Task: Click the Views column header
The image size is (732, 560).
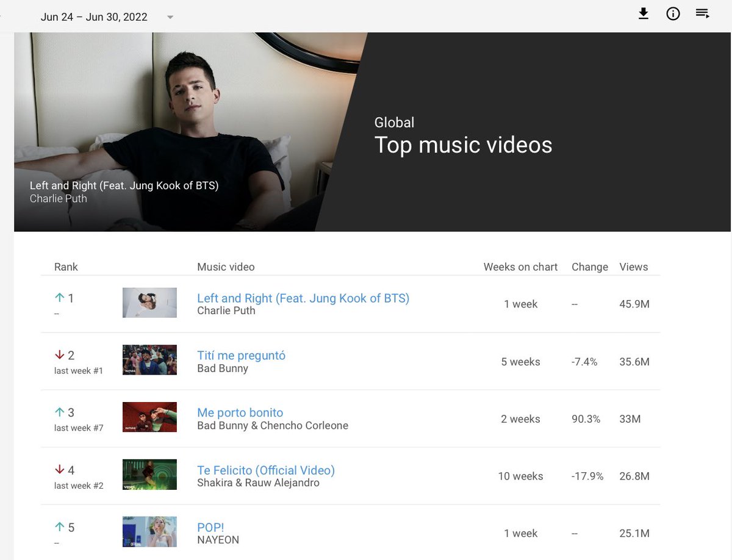Action: pyautogui.click(x=634, y=267)
